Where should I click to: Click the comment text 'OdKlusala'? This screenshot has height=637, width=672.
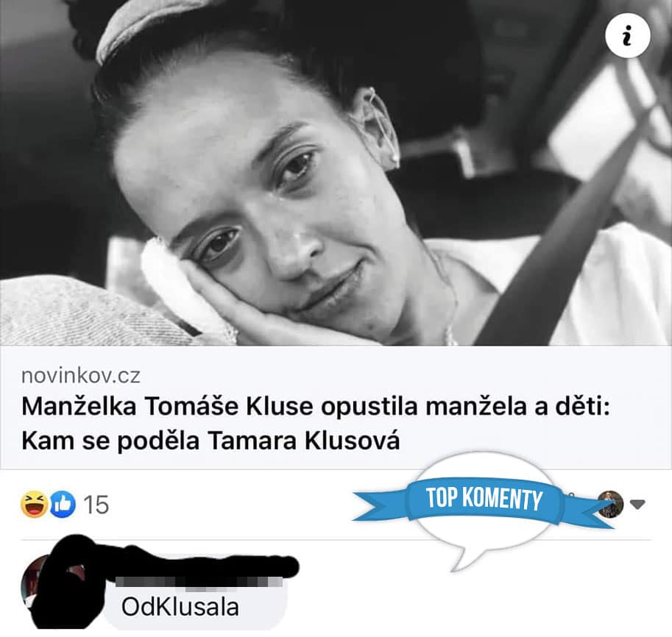[x=180, y=607]
